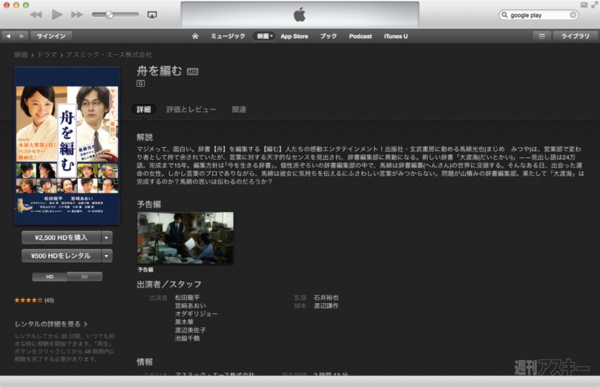This screenshot has width=600, height=387.
Task: Click cast member 黒木華
Action: click(184, 322)
